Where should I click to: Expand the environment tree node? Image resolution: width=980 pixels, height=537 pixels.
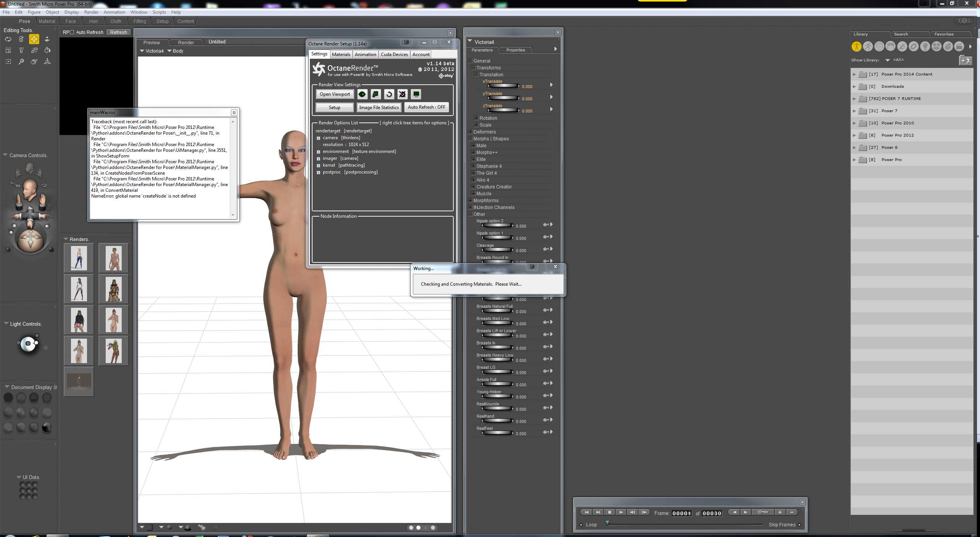coord(318,152)
